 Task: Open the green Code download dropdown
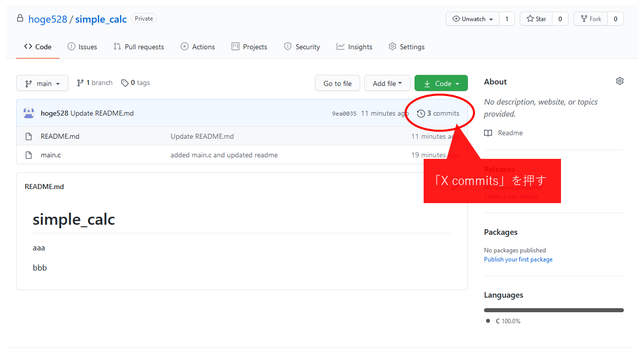click(441, 83)
